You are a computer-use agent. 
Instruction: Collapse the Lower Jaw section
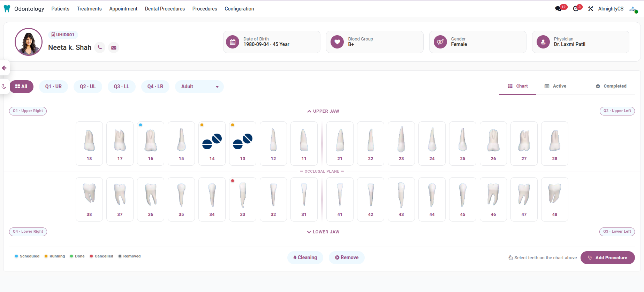tap(323, 232)
